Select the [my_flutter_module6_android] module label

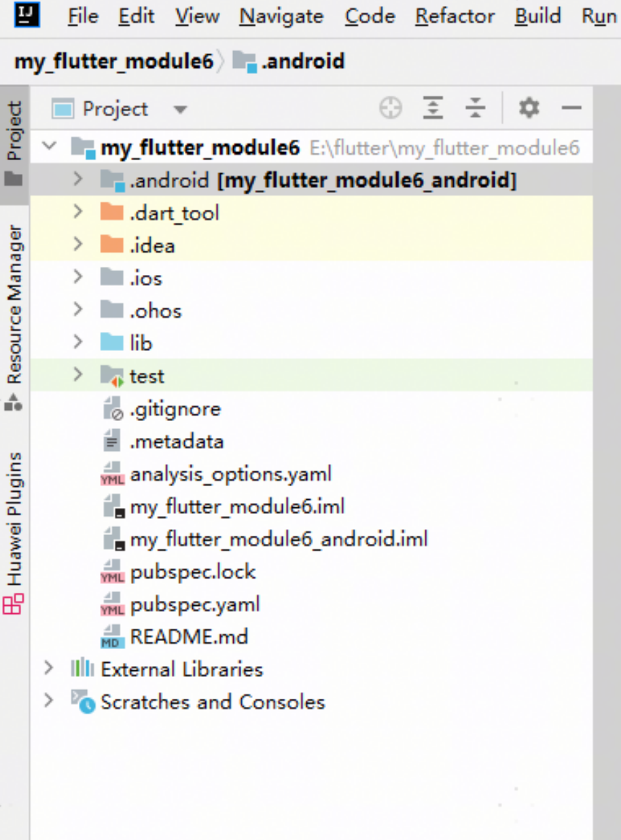367,180
